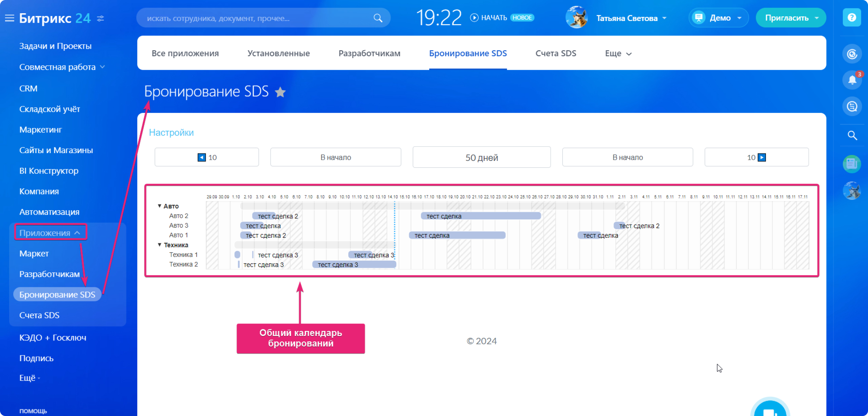Viewport: 868px width, 416px height.
Task: Open menu settings sliders icon near logo
Action: [100, 18]
